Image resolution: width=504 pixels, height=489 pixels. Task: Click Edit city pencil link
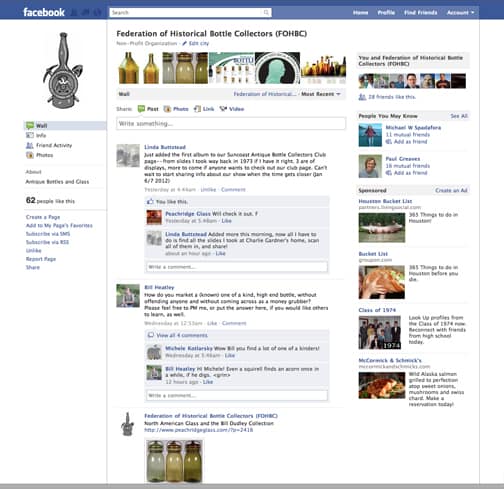(195, 43)
